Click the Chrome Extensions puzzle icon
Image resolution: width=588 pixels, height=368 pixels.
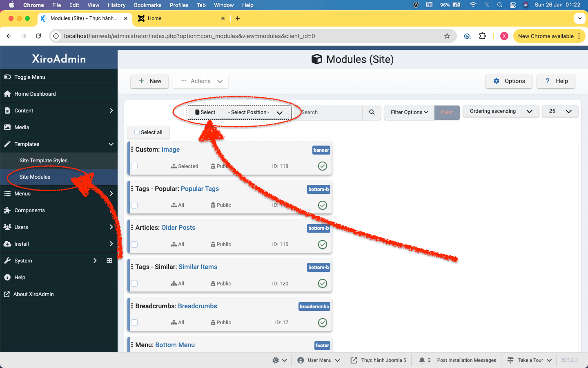click(482, 36)
